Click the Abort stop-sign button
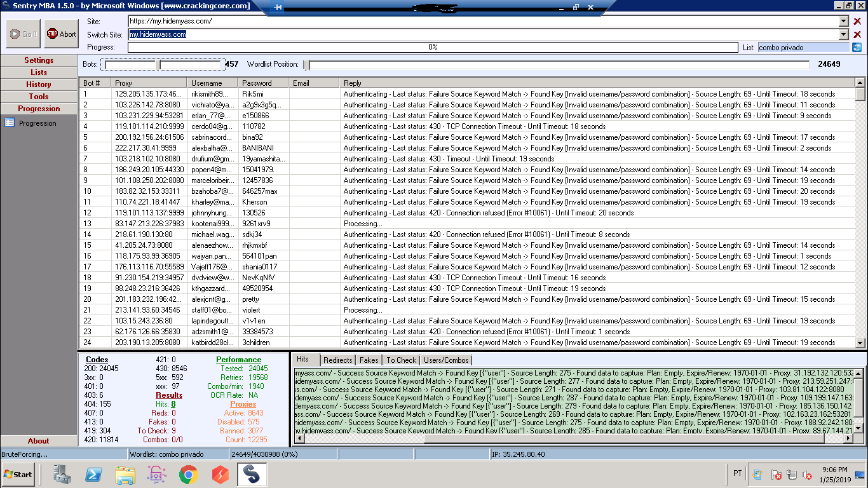 tap(61, 34)
